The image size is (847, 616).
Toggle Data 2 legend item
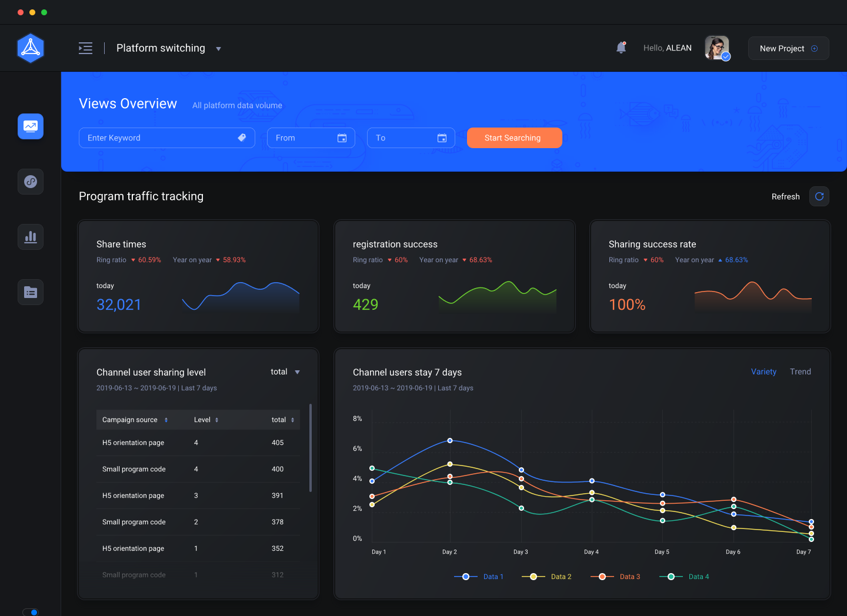click(x=546, y=577)
